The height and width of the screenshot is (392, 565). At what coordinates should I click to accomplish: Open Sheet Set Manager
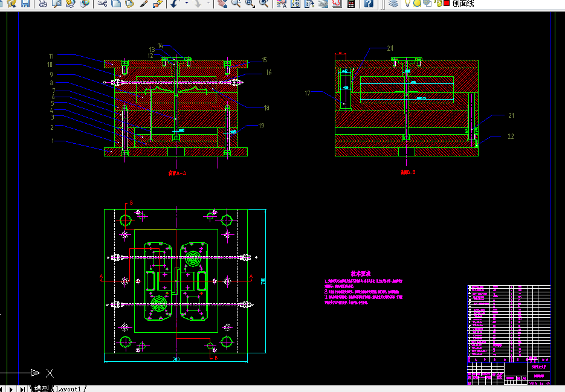[x=323, y=3]
